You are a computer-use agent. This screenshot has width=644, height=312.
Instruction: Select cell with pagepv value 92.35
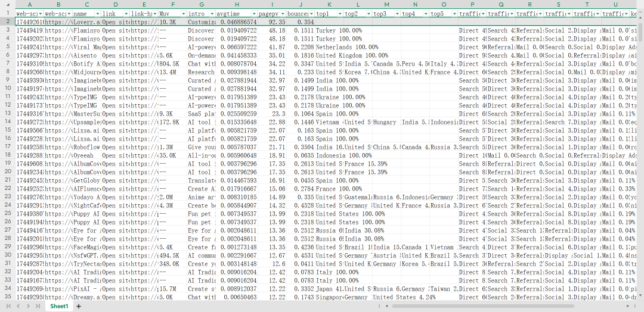pos(273,21)
